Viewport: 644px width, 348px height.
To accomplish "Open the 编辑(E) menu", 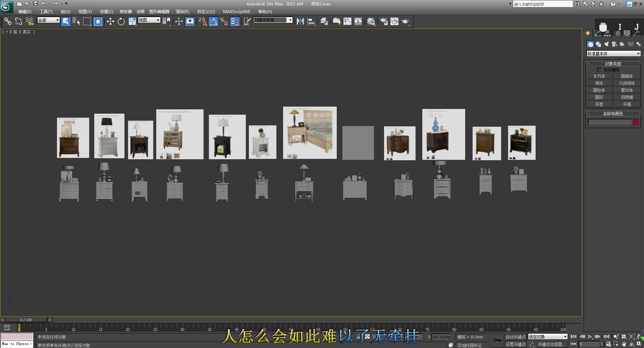I will point(25,11).
